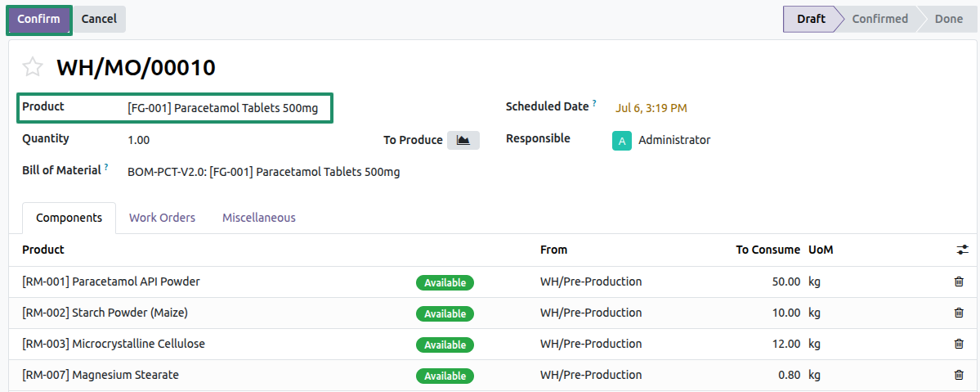Delete the Starch Powder (Maize) component line
Image resolution: width=980 pixels, height=392 pixels.
coord(959,313)
